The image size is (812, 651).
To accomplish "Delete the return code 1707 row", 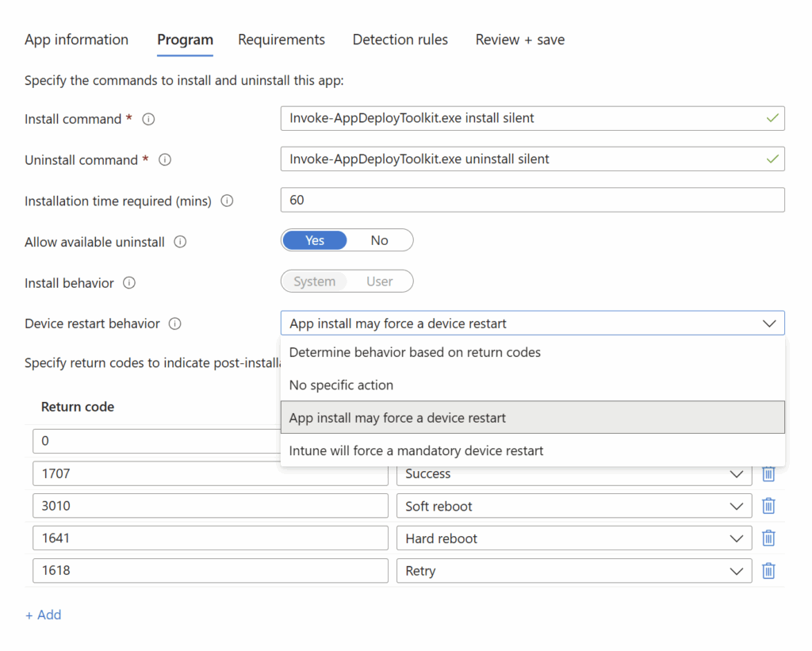I will pyautogui.click(x=768, y=473).
